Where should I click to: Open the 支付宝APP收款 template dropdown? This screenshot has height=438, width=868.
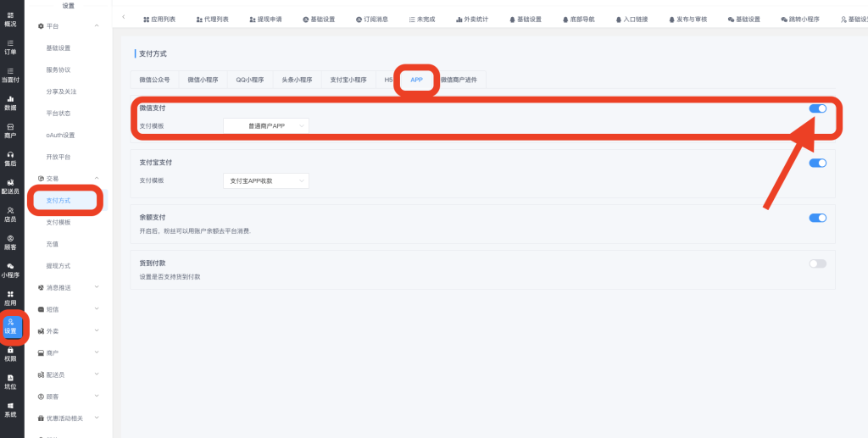[x=266, y=180]
